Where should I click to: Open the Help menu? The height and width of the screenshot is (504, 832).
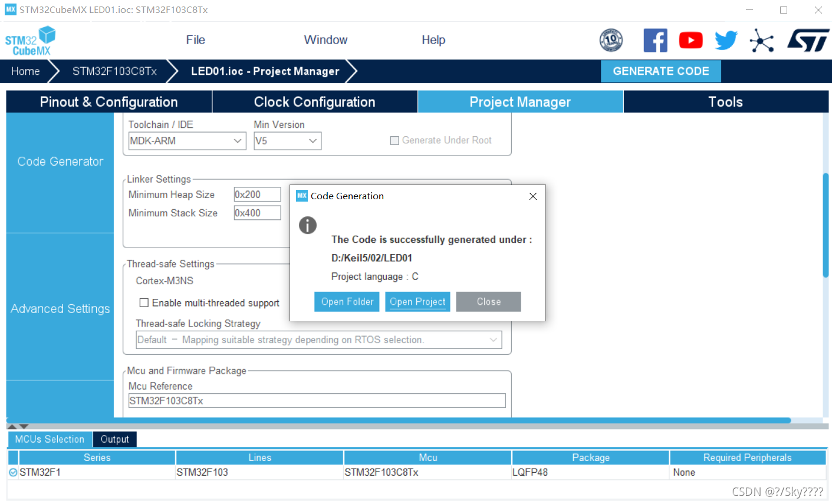click(433, 40)
